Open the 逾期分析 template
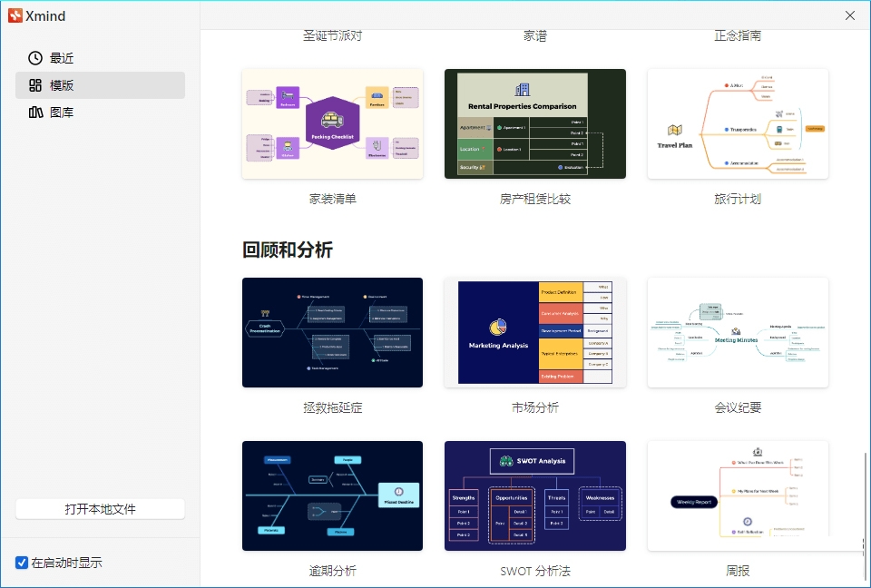This screenshot has height=588, width=871. point(332,495)
